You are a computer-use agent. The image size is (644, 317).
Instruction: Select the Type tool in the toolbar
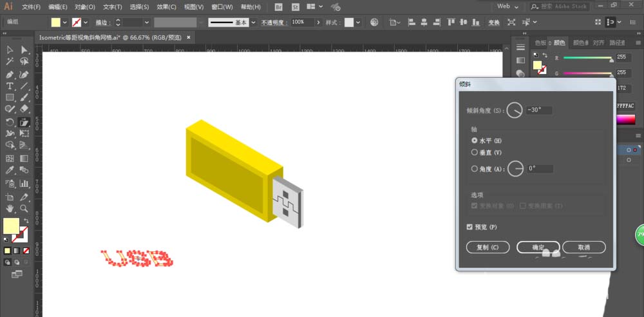(10, 86)
